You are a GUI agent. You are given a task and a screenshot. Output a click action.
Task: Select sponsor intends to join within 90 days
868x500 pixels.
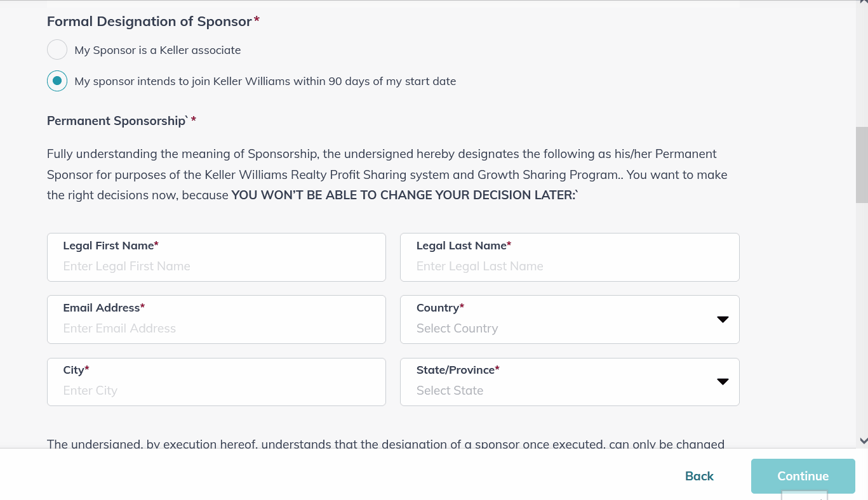pos(57,81)
